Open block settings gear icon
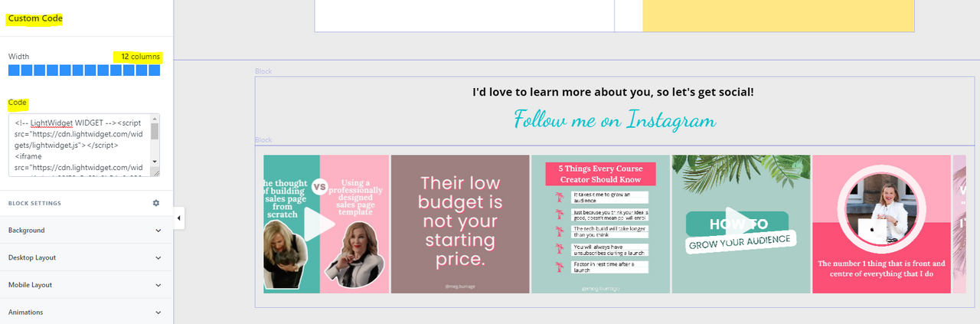 pyautogui.click(x=156, y=203)
